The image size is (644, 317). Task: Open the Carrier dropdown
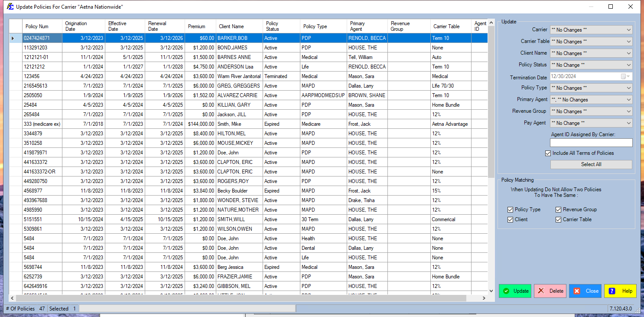591,30
